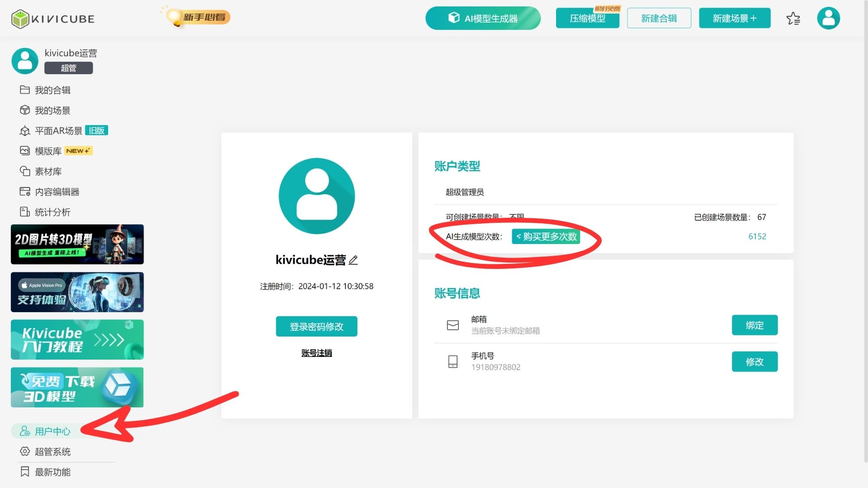Go to 我的场景
The height and width of the screenshot is (488, 868).
point(52,110)
